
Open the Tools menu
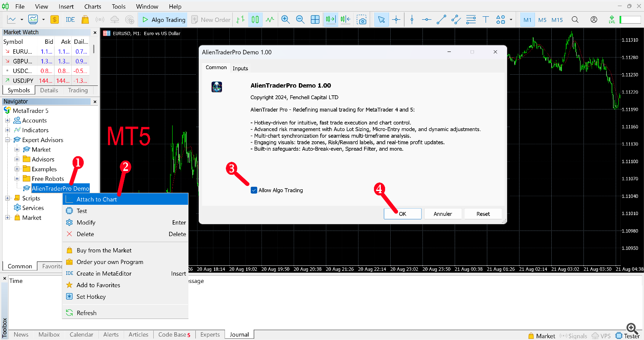coord(118,6)
